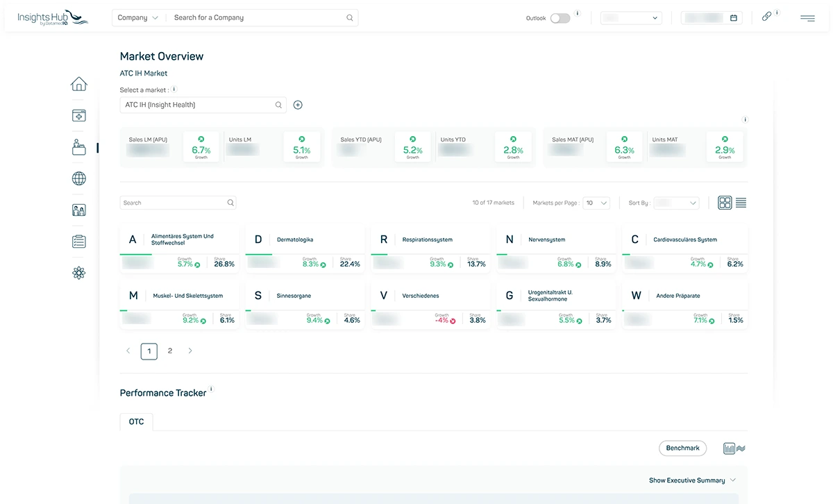Open Urogenitaltrakt U. Sexualhormone card

(x=556, y=305)
